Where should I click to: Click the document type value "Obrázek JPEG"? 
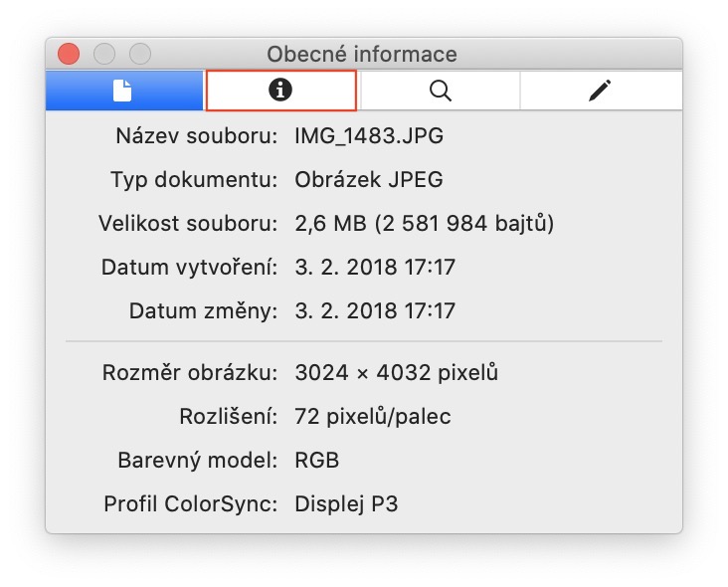[x=369, y=180]
